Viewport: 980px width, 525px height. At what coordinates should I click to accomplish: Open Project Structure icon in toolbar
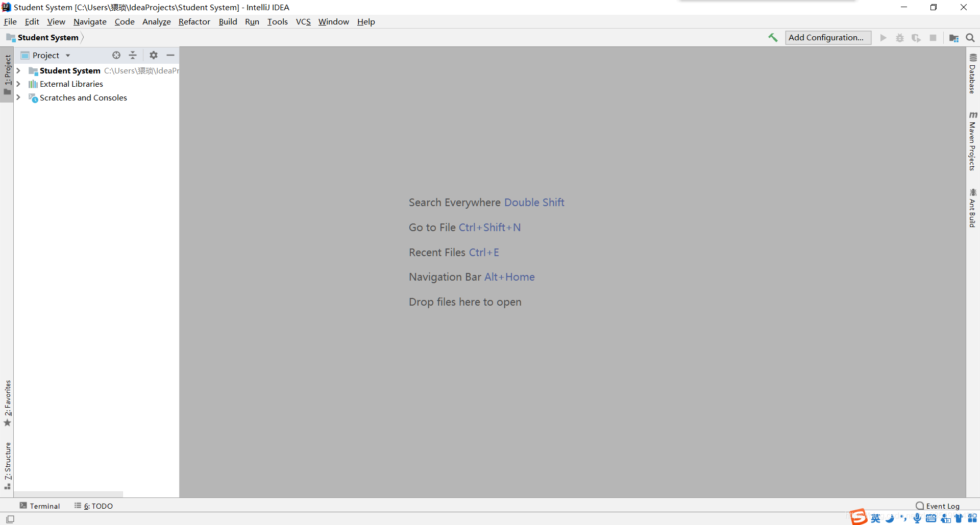[x=953, y=38]
